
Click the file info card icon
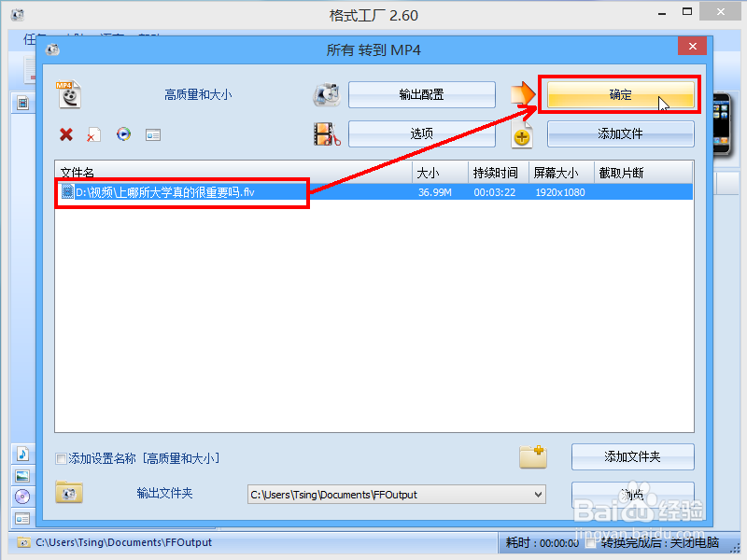pyautogui.click(x=153, y=135)
